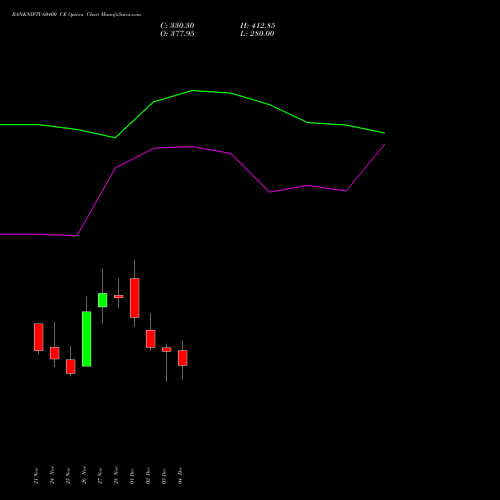Click the small red candle for 03 Dec
The height and width of the screenshot is (500, 500).
click(167, 349)
